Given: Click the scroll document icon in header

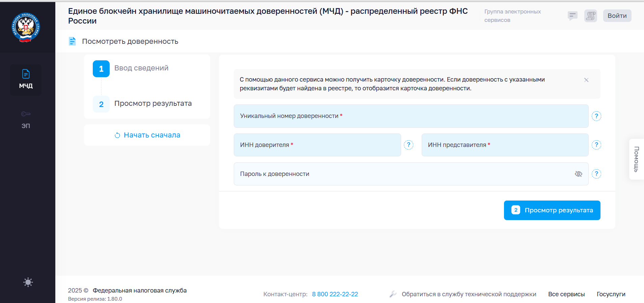Looking at the screenshot, I should (x=590, y=16).
